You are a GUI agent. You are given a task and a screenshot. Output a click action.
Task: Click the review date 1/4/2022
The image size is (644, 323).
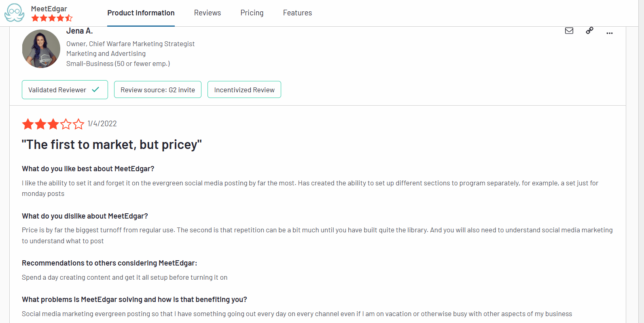pos(102,124)
